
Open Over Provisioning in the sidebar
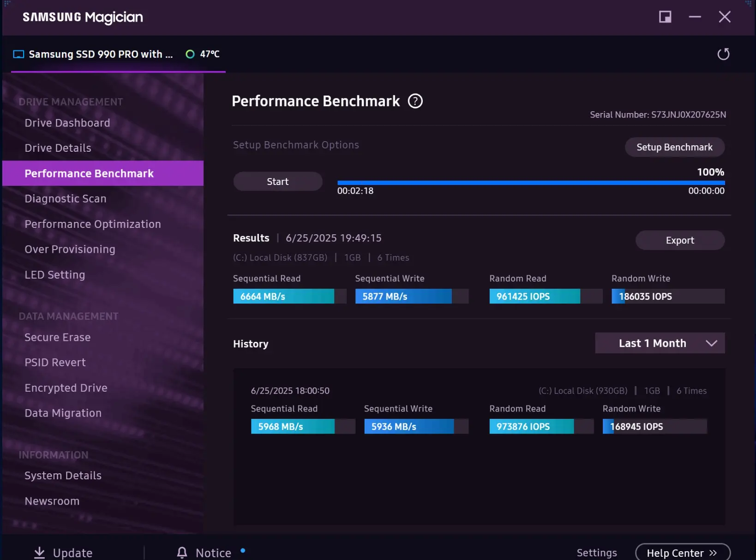[x=70, y=250]
